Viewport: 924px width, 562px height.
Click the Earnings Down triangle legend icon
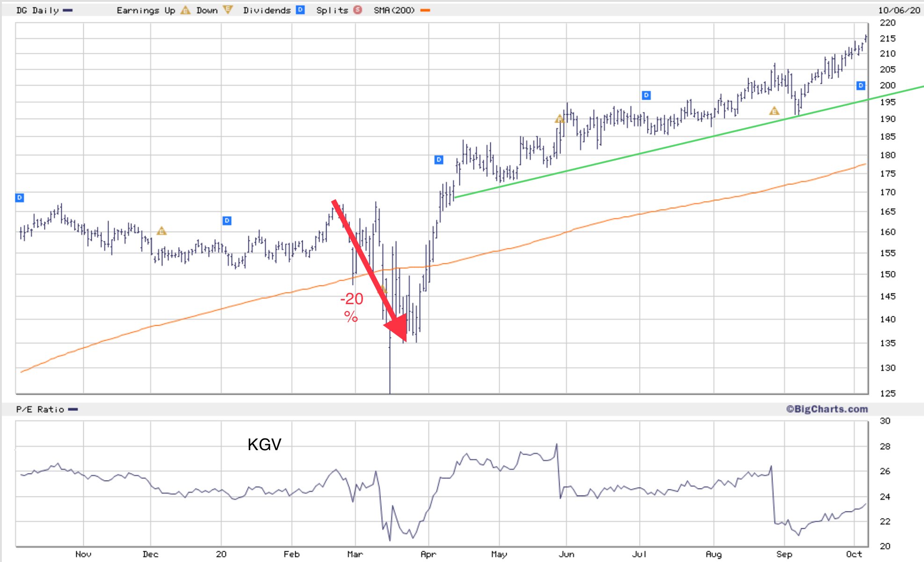click(x=227, y=10)
